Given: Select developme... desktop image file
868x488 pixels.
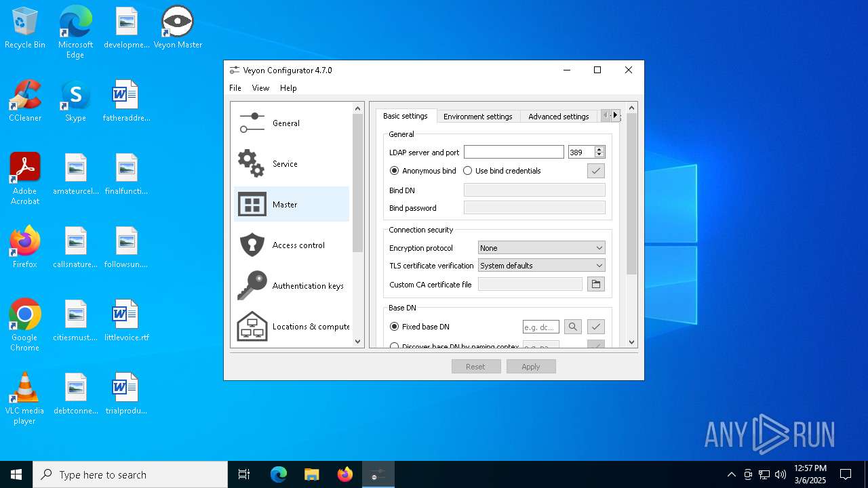Looking at the screenshot, I should (126, 28).
